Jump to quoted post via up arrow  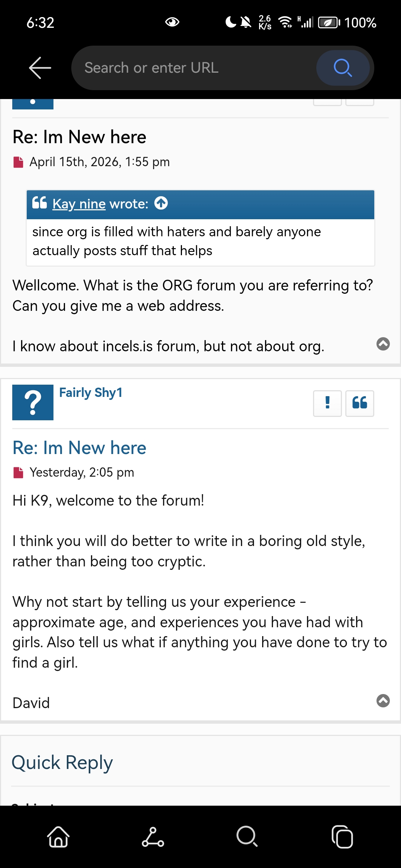[161, 203]
